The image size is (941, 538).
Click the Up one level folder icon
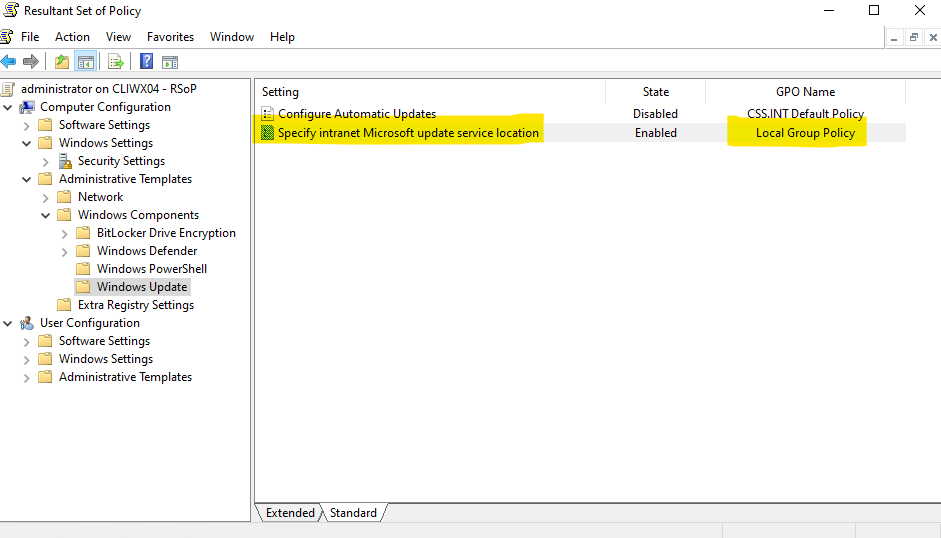pos(61,61)
